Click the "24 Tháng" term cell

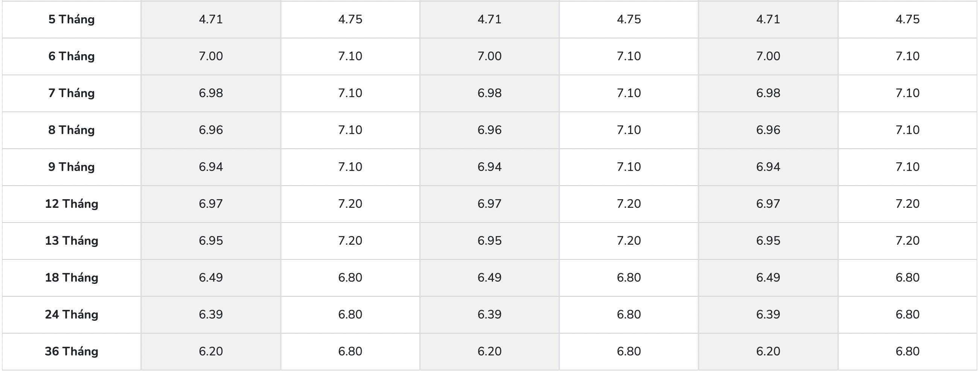72,315
